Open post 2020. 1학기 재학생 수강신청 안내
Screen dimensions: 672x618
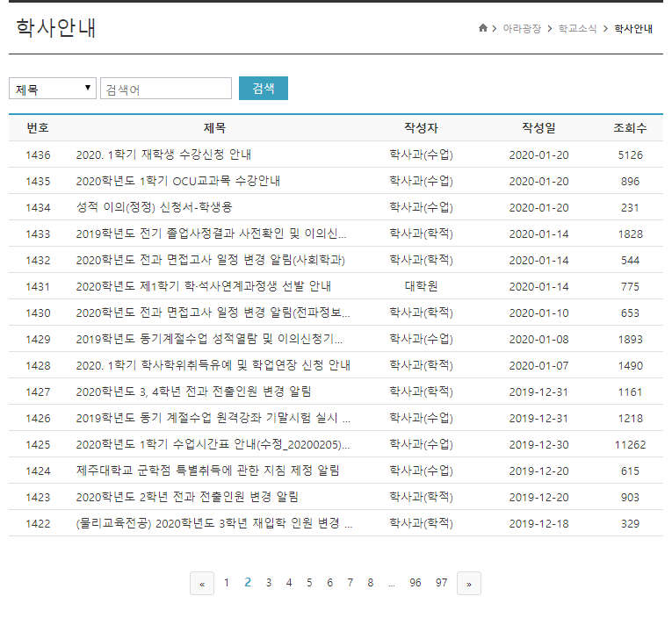click(x=163, y=154)
